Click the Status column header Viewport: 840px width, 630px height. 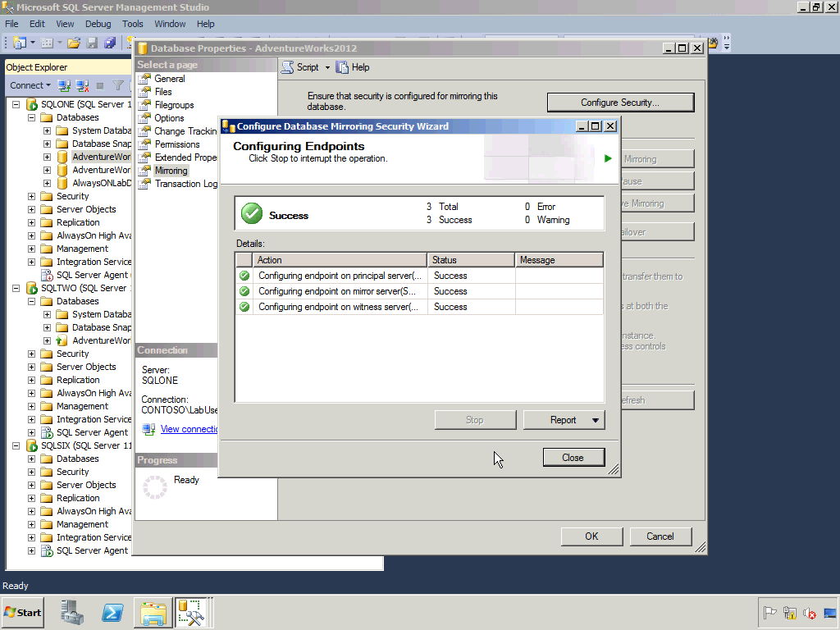(471, 260)
